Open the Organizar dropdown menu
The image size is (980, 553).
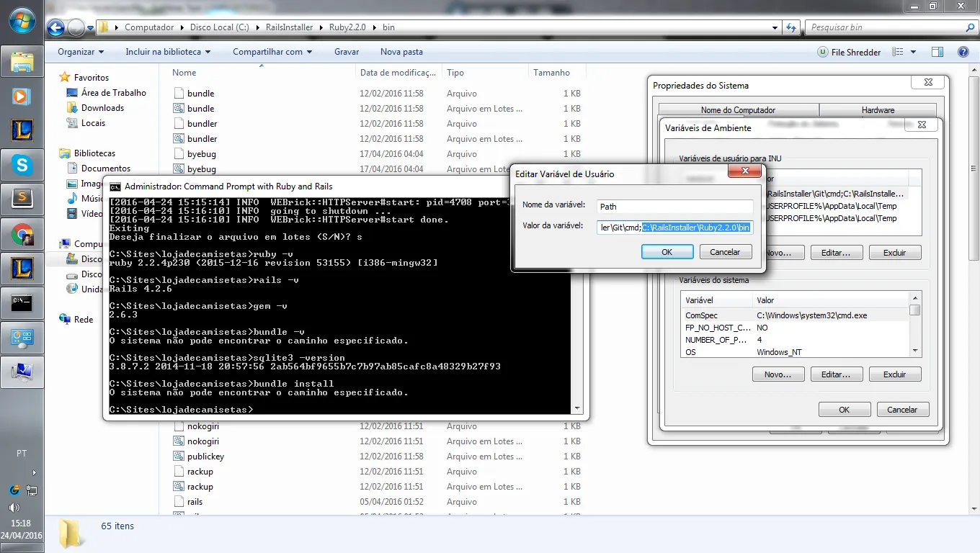coord(81,52)
